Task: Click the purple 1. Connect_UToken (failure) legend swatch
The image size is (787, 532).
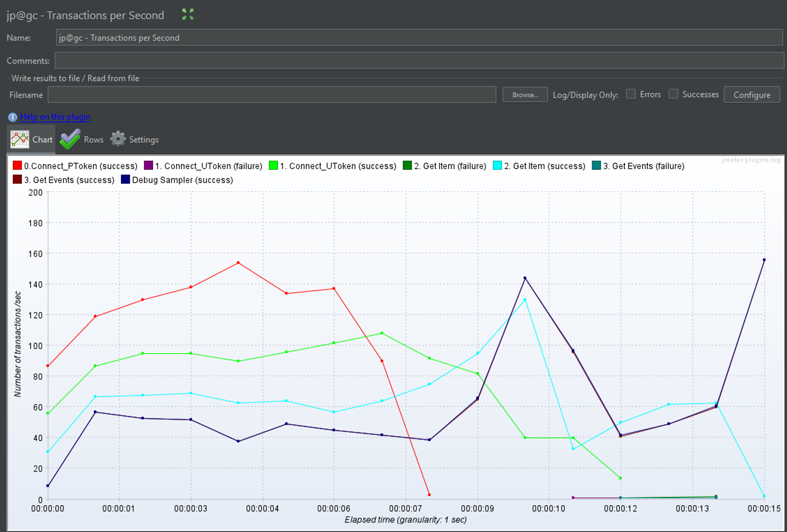Action: (148, 165)
